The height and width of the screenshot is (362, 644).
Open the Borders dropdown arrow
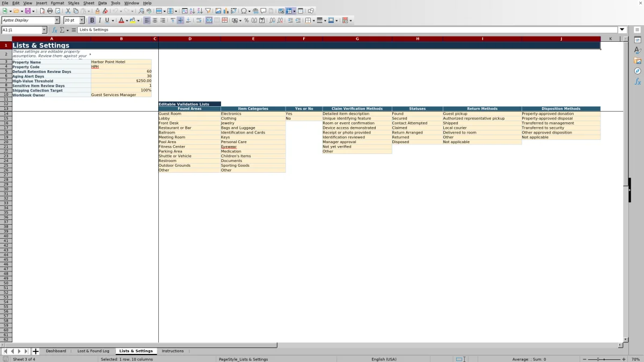(x=314, y=20)
